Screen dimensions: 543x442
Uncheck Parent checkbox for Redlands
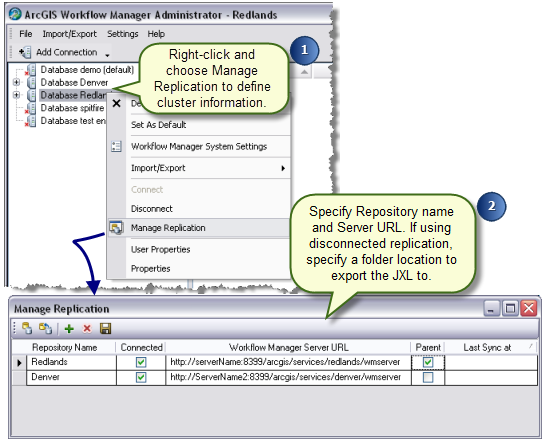click(428, 362)
